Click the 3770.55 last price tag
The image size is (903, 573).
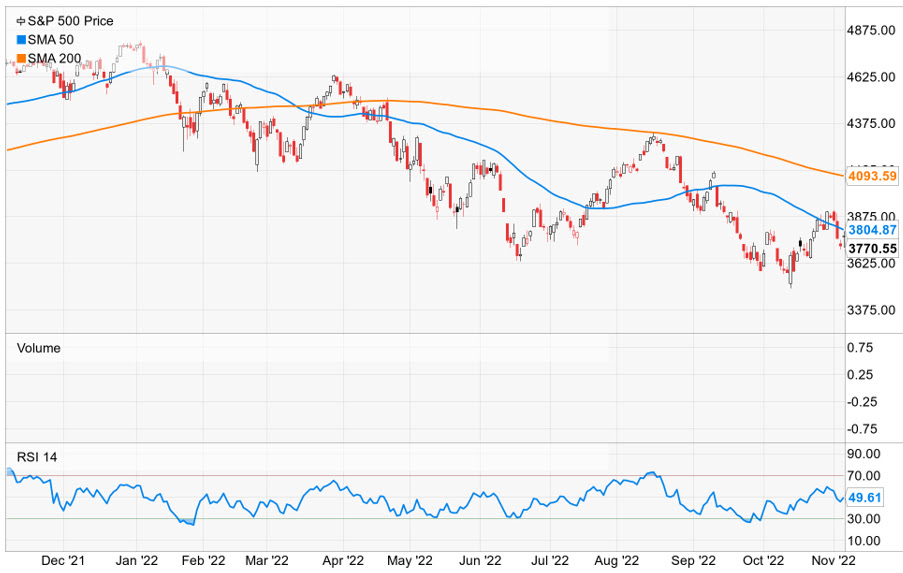(872, 248)
